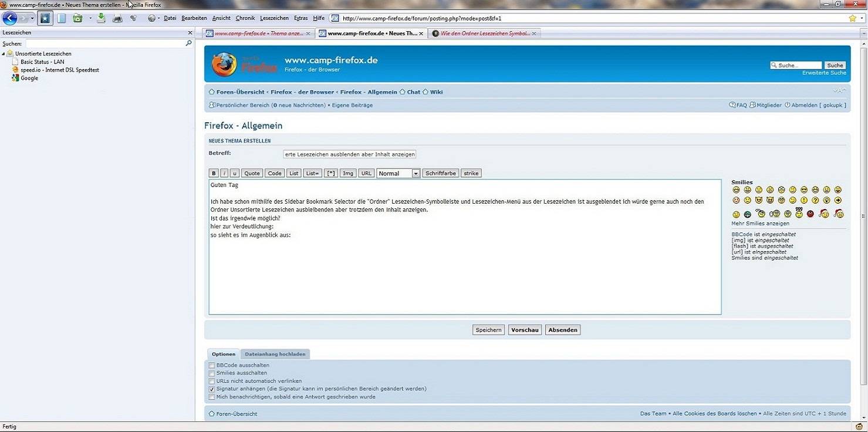The height and width of the screenshot is (432, 868).
Task: Click into the forum Suche search field
Action: point(796,65)
